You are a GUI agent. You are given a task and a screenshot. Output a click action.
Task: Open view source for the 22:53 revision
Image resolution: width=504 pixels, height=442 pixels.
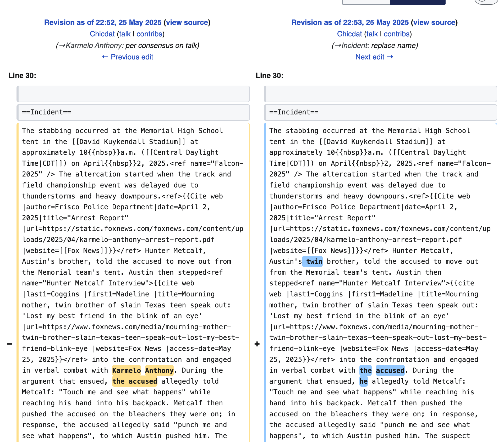434,23
